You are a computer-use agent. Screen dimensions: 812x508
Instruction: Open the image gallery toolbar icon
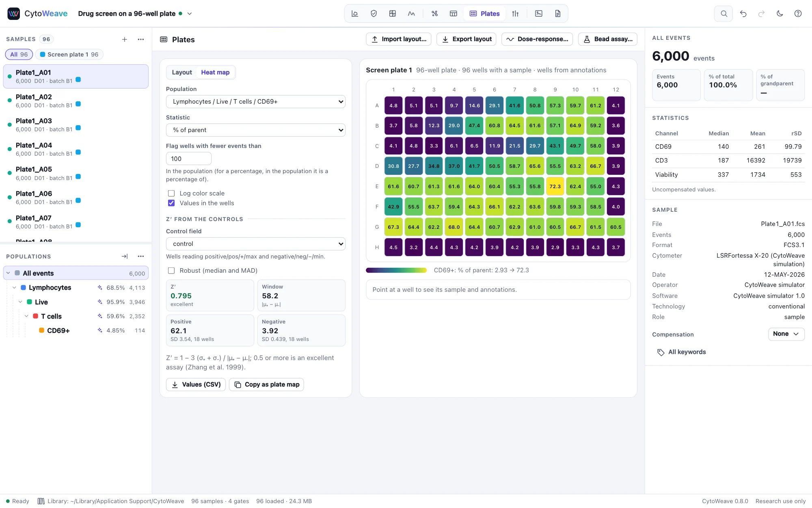539,13
